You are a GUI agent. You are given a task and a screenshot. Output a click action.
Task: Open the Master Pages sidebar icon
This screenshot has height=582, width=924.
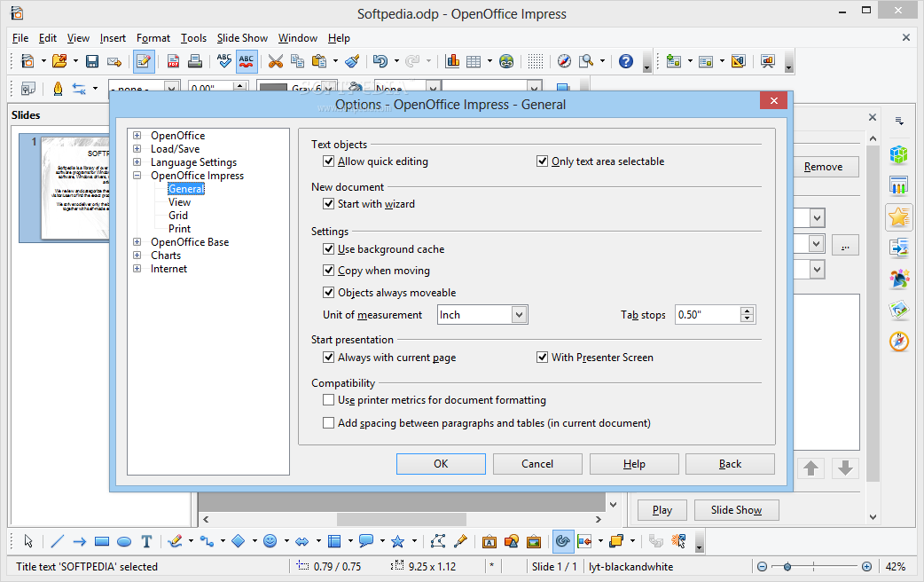pos(898,186)
